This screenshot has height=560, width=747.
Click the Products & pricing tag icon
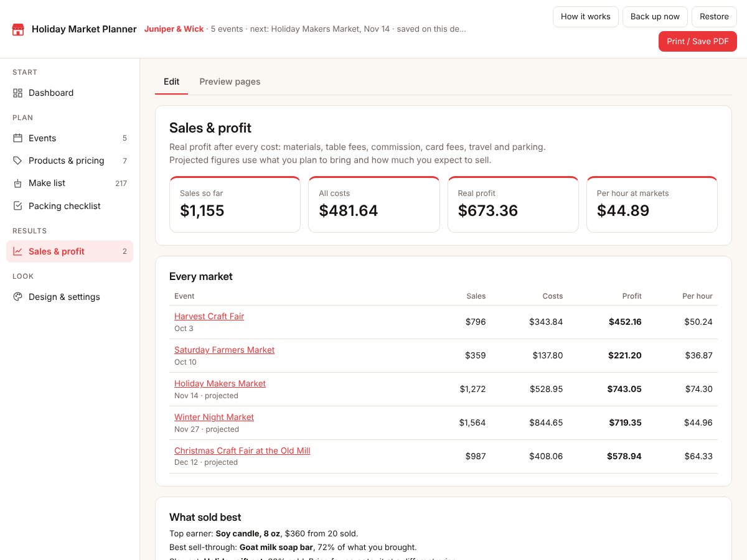click(x=17, y=161)
